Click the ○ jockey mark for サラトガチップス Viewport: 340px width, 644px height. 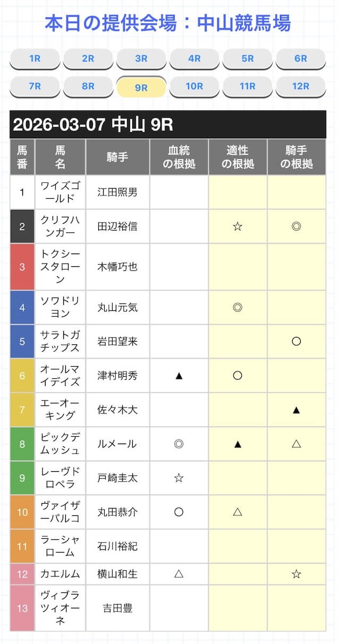[x=296, y=341]
